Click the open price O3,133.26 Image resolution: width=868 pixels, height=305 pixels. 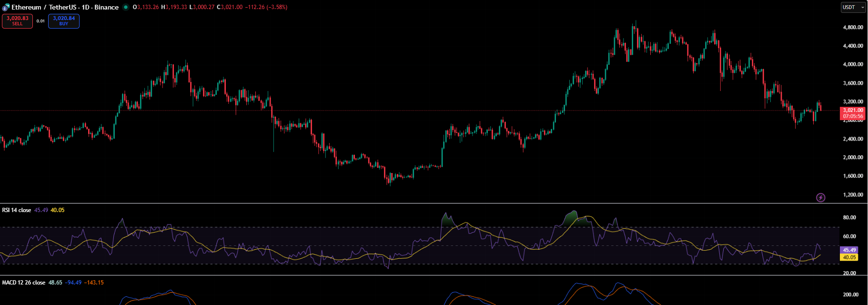[x=146, y=7]
